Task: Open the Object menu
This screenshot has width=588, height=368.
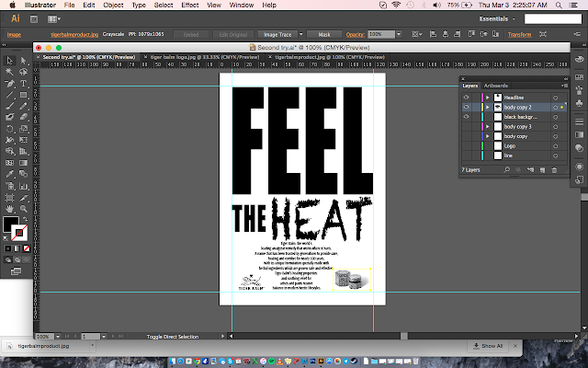Action: point(113,5)
